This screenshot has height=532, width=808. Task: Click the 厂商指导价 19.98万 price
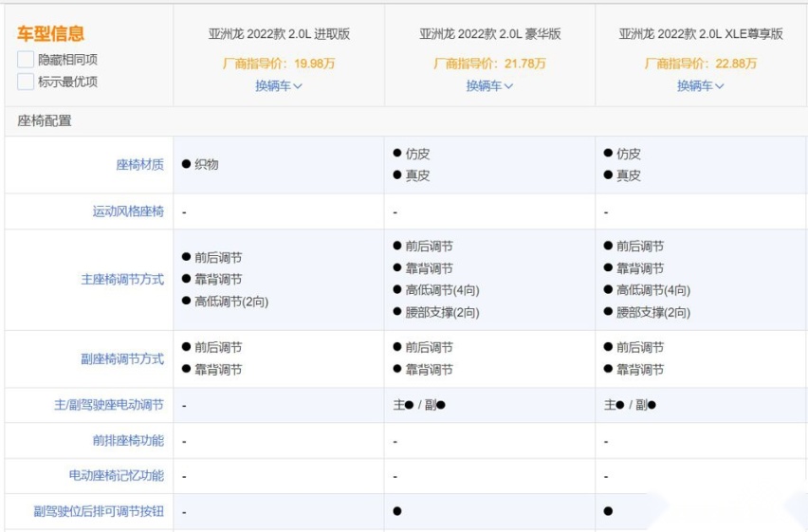coord(279,64)
